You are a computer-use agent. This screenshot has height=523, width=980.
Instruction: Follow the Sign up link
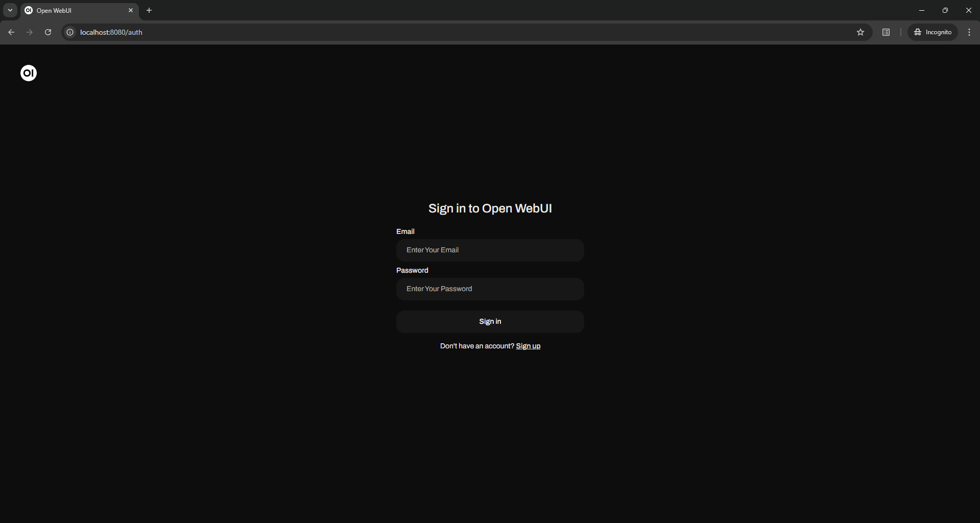[x=528, y=346]
